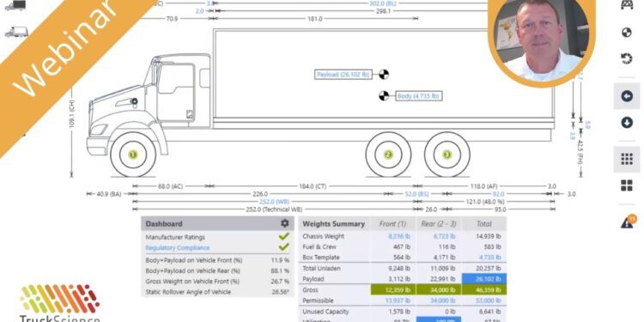Screen dimensions: 644x322
Task: Click the 252.0 (Technical WB) dimension
Action: click(274, 210)
